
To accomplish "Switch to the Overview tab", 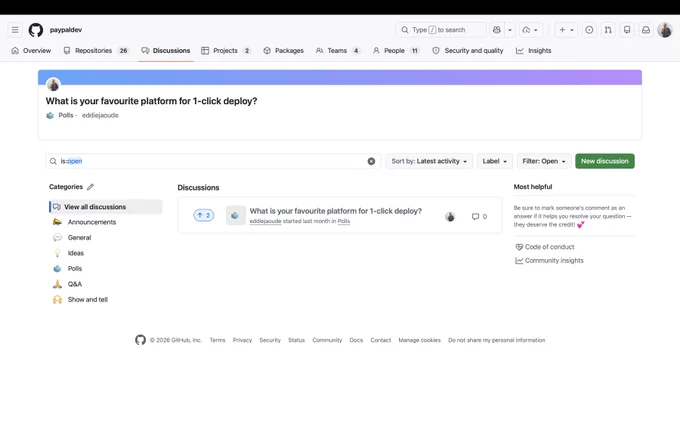I will coord(31,51).
